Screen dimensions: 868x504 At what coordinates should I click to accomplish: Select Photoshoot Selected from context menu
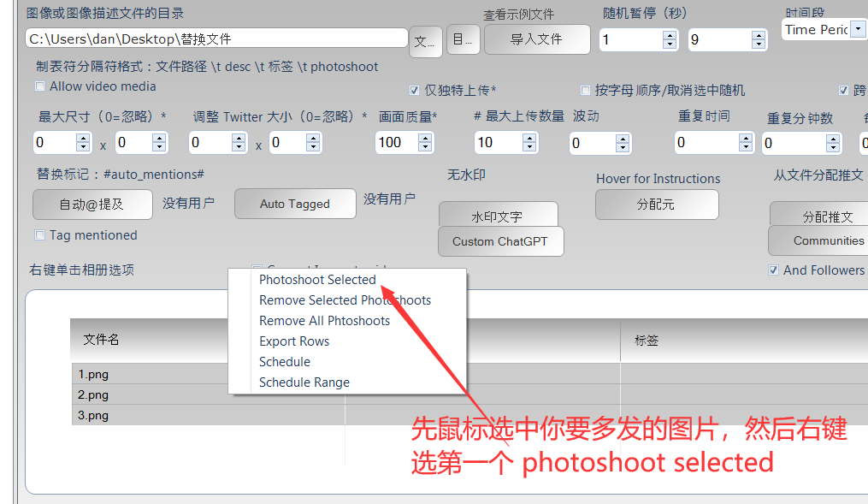[317, 279]
